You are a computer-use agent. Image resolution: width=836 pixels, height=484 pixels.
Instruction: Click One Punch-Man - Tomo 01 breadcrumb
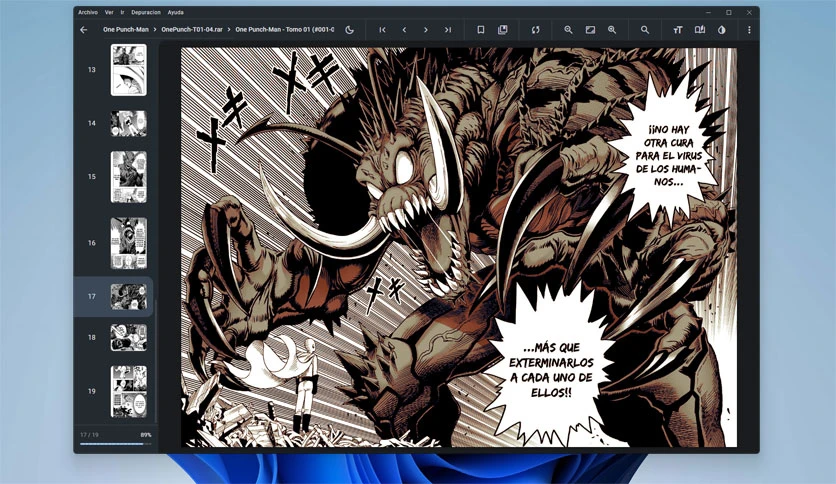tap(285, 30)
